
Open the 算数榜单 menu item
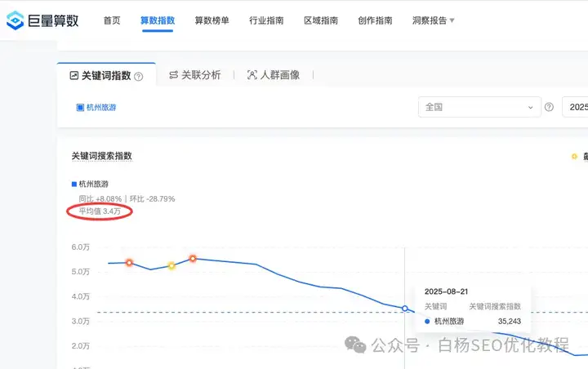212,20
